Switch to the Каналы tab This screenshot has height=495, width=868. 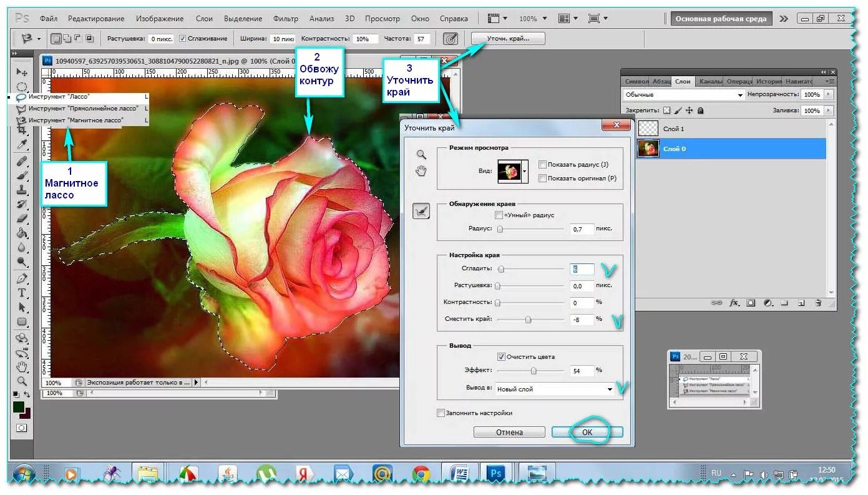710,81
